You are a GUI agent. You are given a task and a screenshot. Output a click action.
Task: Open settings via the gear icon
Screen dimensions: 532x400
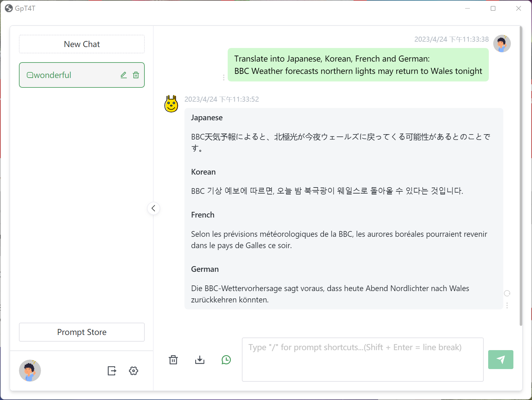pos(134,371)
